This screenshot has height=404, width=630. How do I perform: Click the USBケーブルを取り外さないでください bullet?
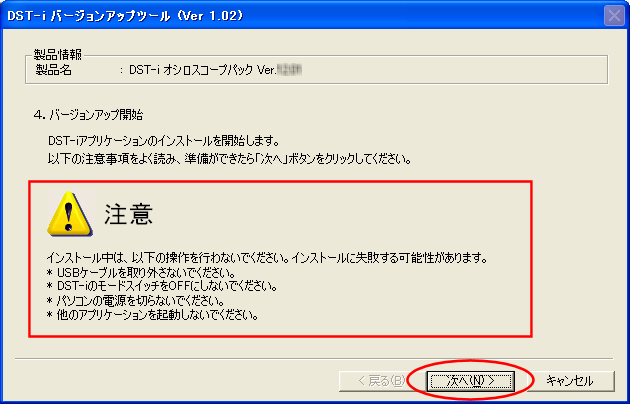pyautogui.click(x=141, y=273)
